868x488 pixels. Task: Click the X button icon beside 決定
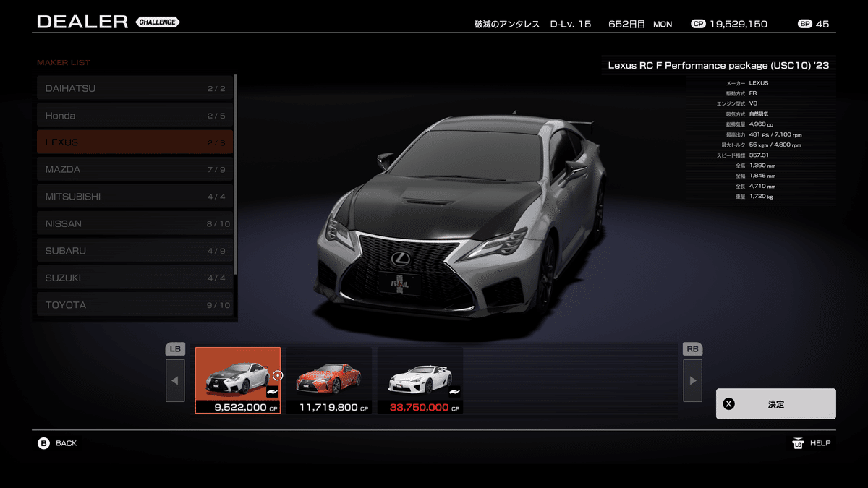729,404
